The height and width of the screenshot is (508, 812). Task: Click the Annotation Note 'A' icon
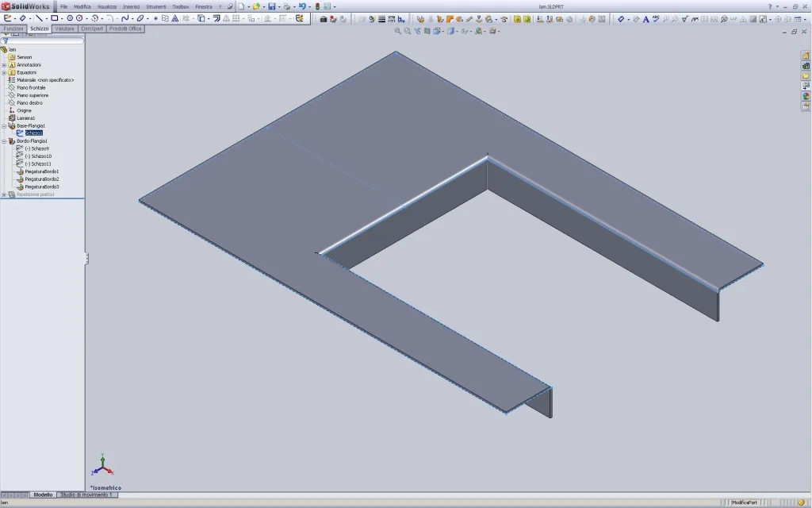click(x=645, y=19)
